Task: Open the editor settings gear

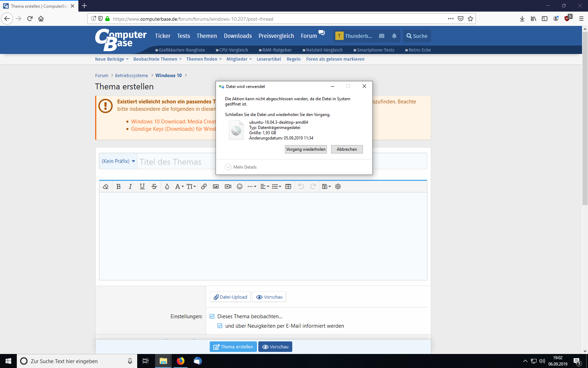Action: tap(338, 186)
